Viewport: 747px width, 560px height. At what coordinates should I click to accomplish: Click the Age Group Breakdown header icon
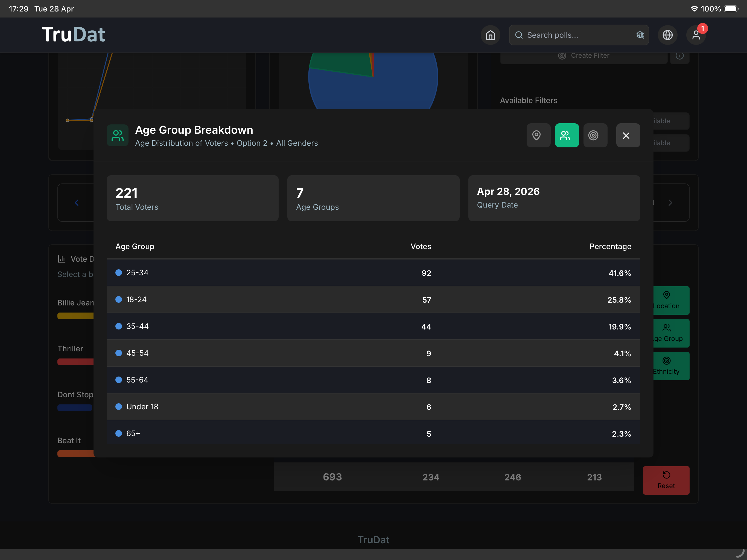point(118,135)
